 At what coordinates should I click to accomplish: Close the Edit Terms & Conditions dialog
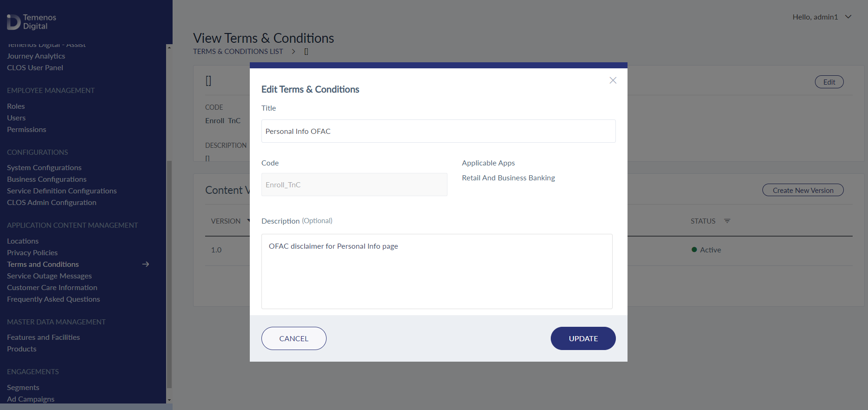(613, 80)
